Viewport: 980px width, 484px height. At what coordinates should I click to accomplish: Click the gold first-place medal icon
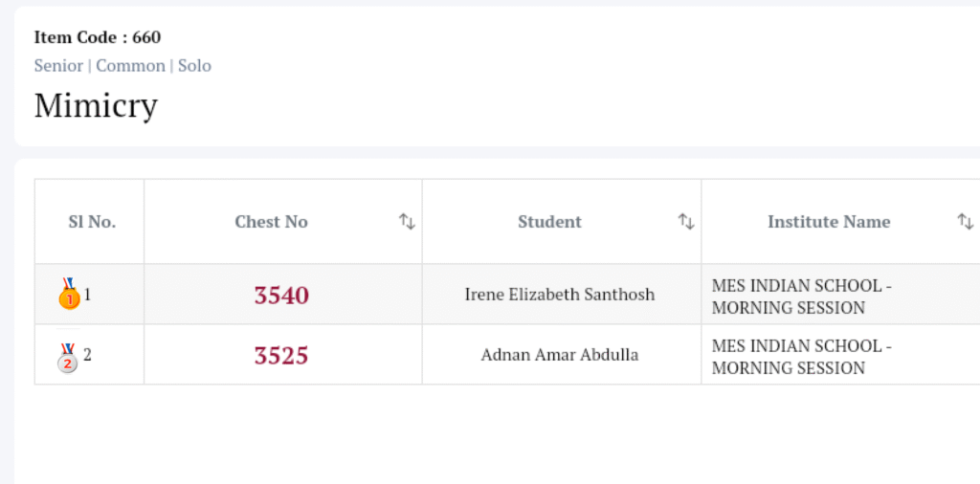click(69, 295)
